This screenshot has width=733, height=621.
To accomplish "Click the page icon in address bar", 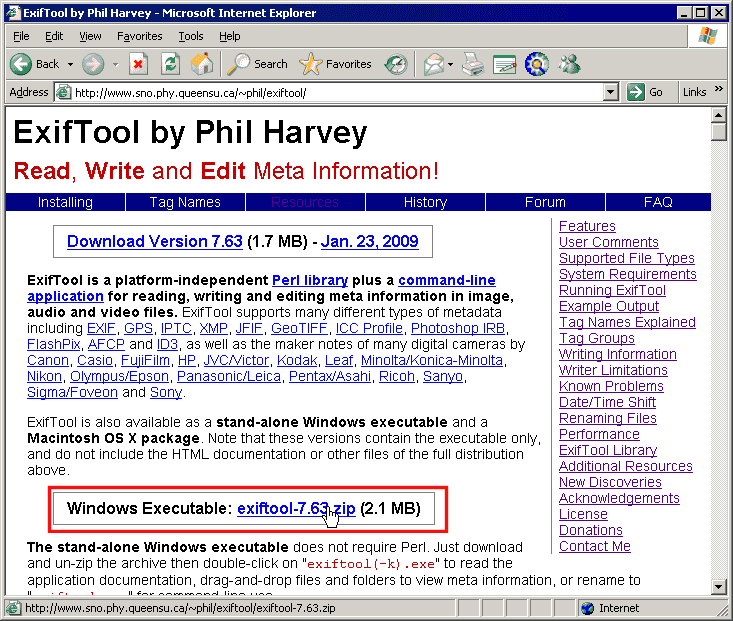I will click(63, 93).
